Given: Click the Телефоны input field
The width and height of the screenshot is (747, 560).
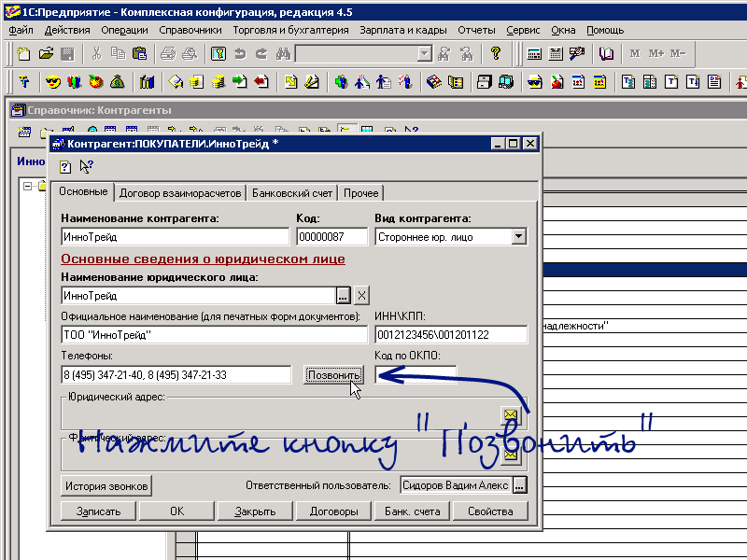Looking at the screenshot, I should 176,375.
